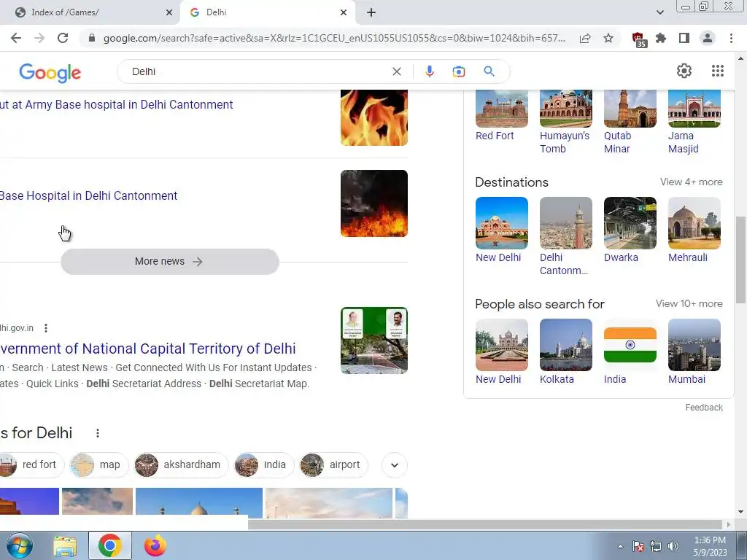Open New Delhi under People also search for
The width and height of the screenshot is (747, 560).
502,352
